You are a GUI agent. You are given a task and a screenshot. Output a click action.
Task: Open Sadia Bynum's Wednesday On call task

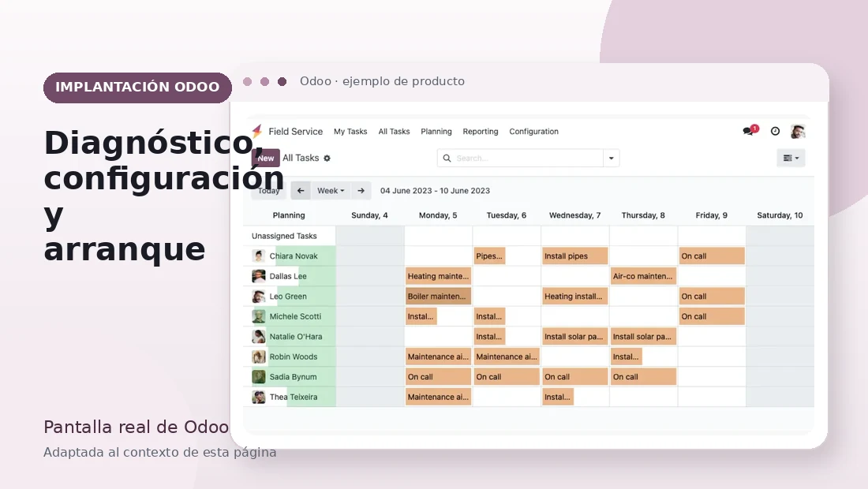tap(574, 377)
